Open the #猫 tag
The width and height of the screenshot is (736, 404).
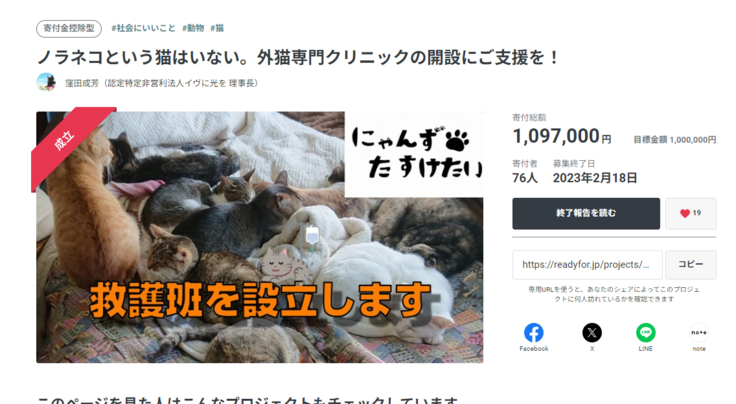coord(217,28)
